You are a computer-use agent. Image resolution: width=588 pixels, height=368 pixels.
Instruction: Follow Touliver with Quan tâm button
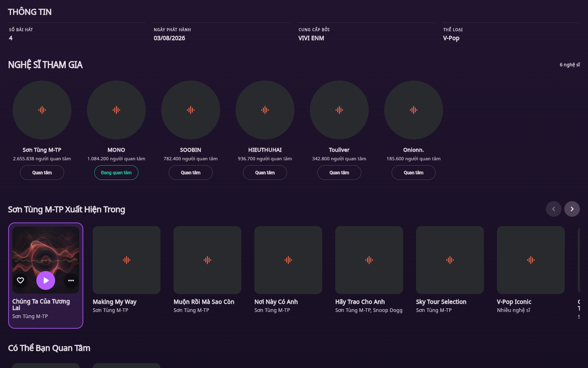(x=339, y=173)
